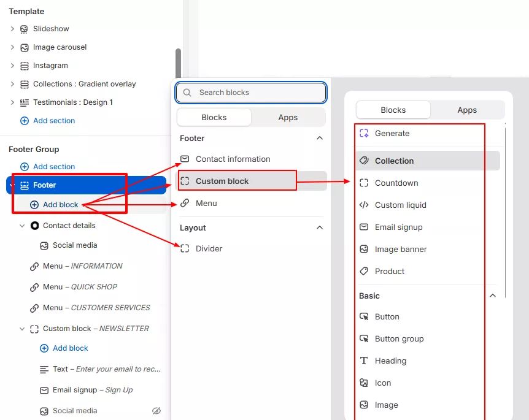The width and height of the screenshot is (529, 420).
Task: Click Add block under Footer
Action: [x=60, y=205]
